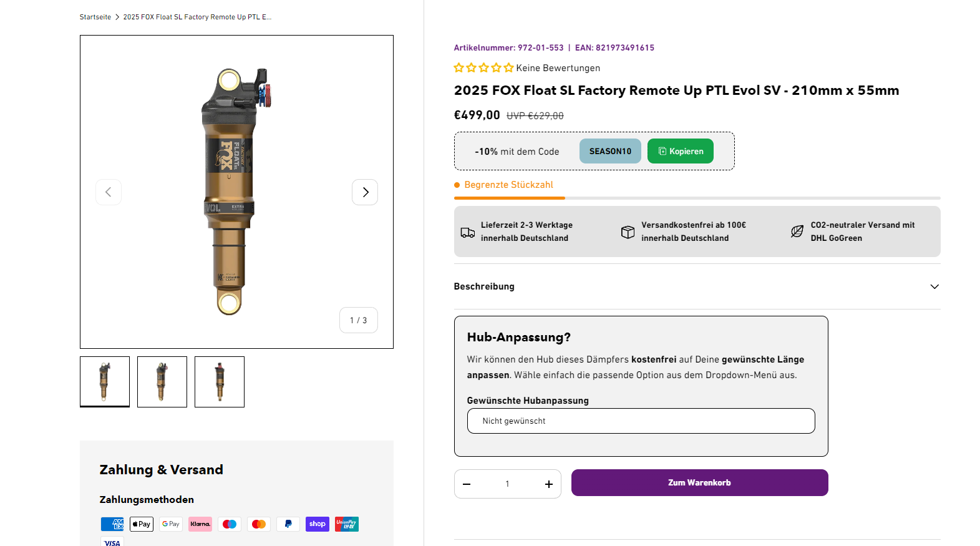The image size is (980, 546).
Task: Increase quantity with the plus icon
Action: (x=549, y=484)
